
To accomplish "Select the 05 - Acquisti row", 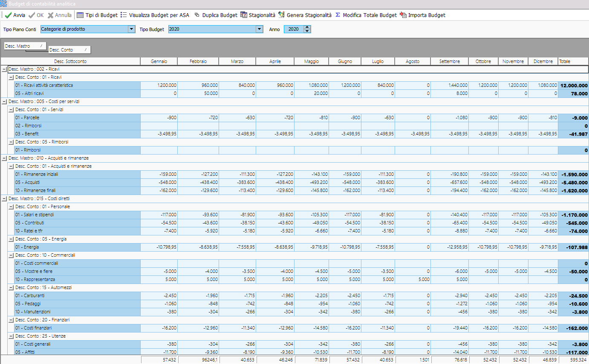I will [301, 182].
